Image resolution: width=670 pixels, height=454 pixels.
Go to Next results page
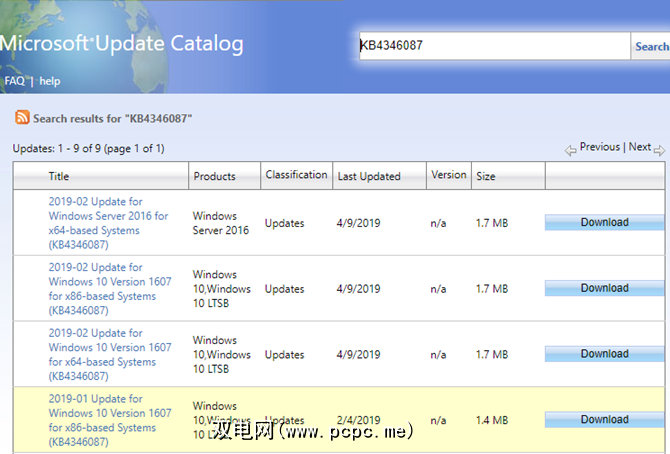(x=640, y=147)
